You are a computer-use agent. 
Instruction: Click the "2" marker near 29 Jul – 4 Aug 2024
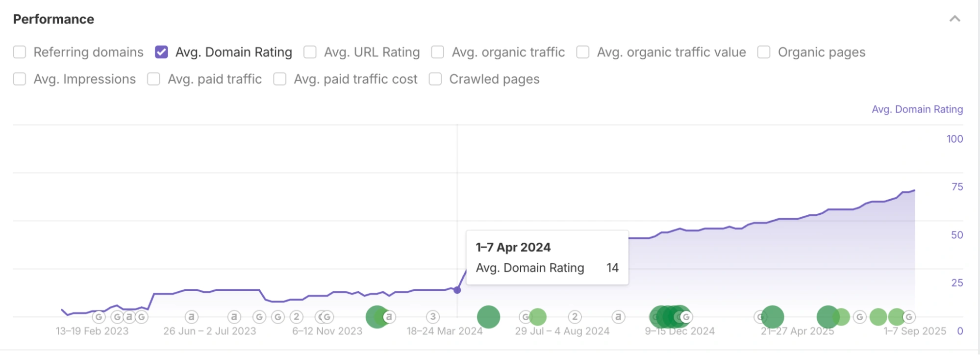[x=575, y=317]
